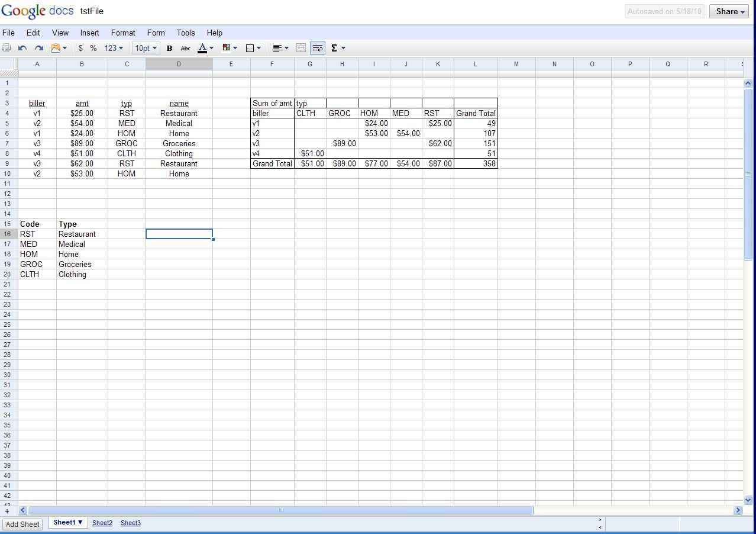Open the Format menu
The image size is (756, 534).
[122, 33]
